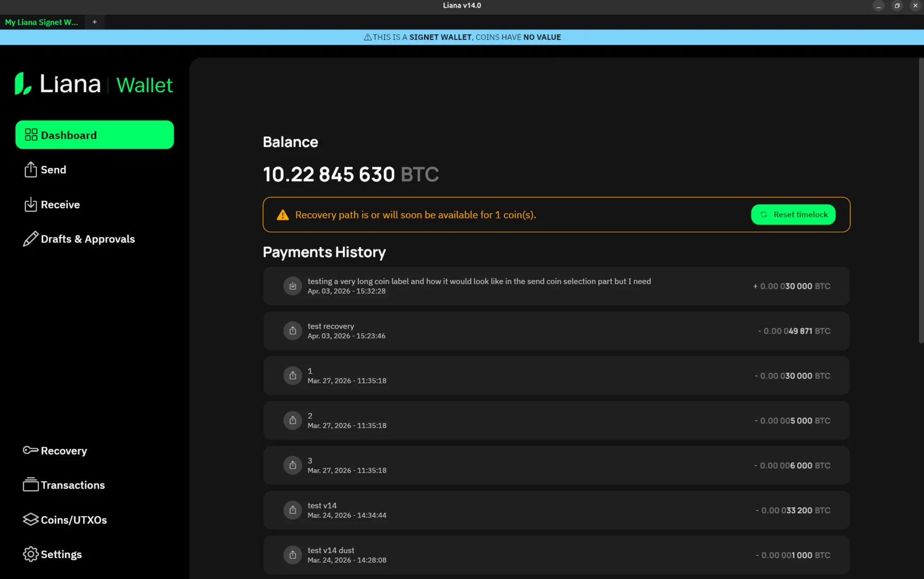Click outgoing icon of test recovery payment
Viewport: 924px width, 579px height.
tap(292, 331)
